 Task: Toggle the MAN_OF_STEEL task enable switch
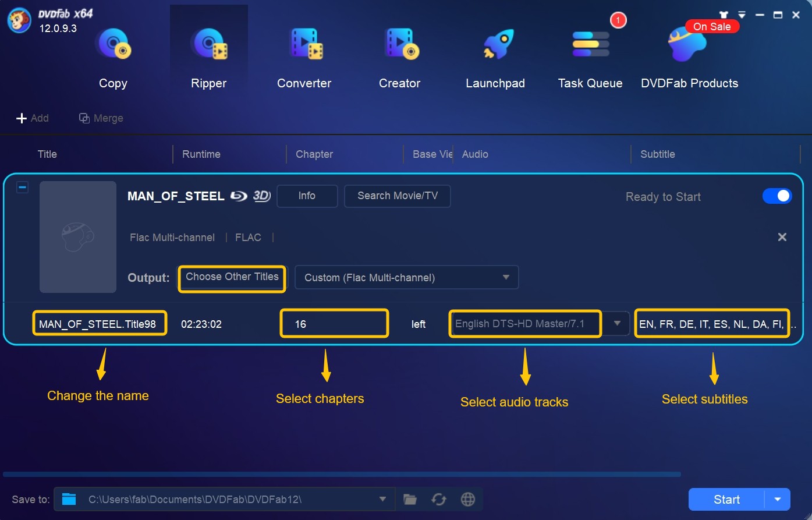click(x=777, y=196)
